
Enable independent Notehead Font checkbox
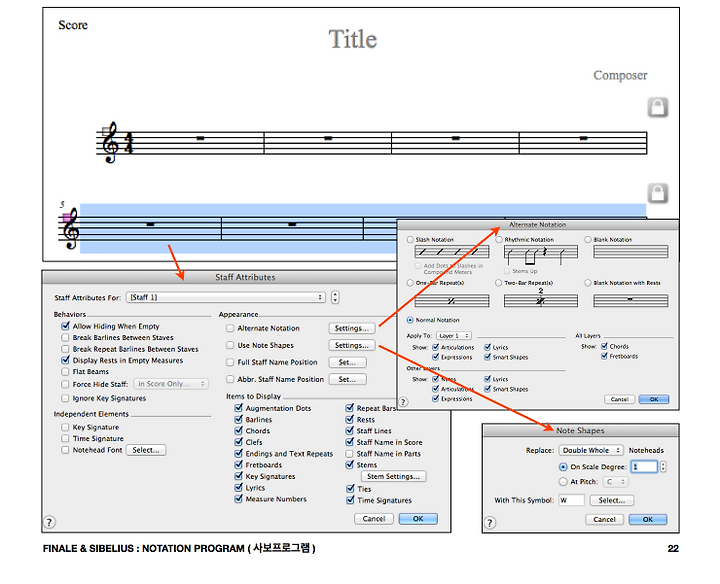(x=65, y=450)
